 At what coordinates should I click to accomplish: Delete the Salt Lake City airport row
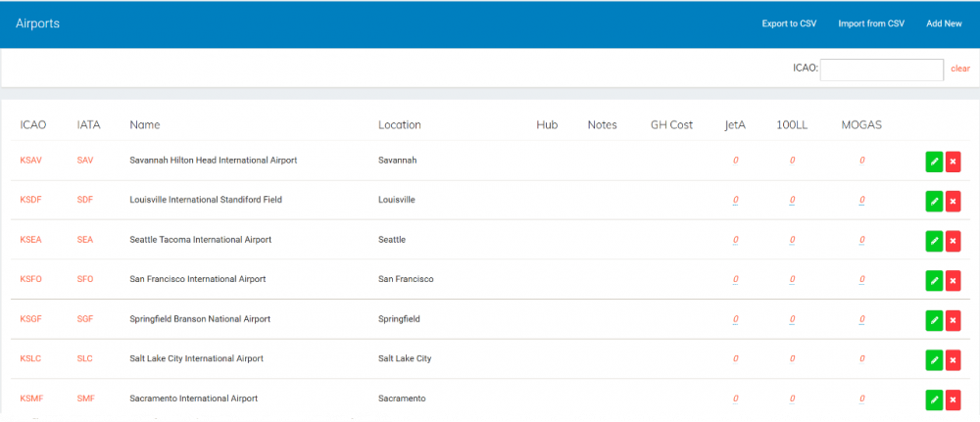click(x=954, y=359)
